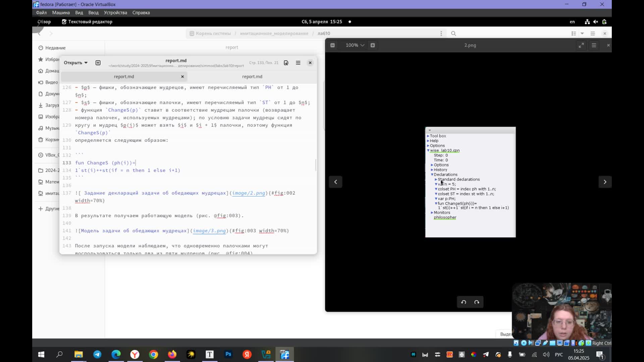
Task: Click the text editor vertical scrollbar
Action: click(316, 165)
